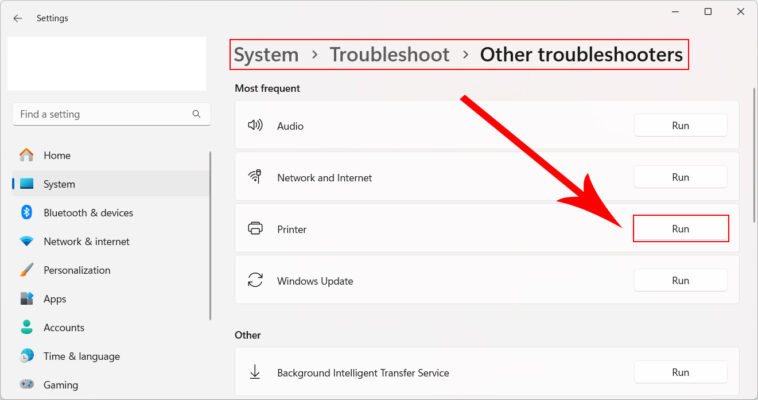Select System in the sidebar
Image resolution: width=758 pixels, height=400 pixels.
coord(111,184)
